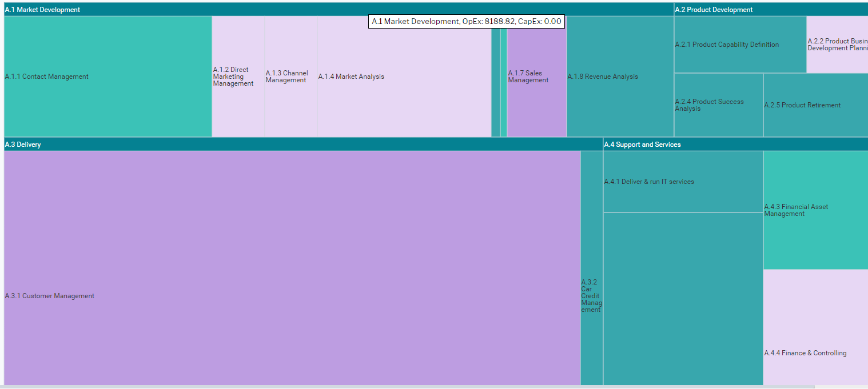
Task: Select the A.1.4 Market Analysis tile
Action: (404, 77)
